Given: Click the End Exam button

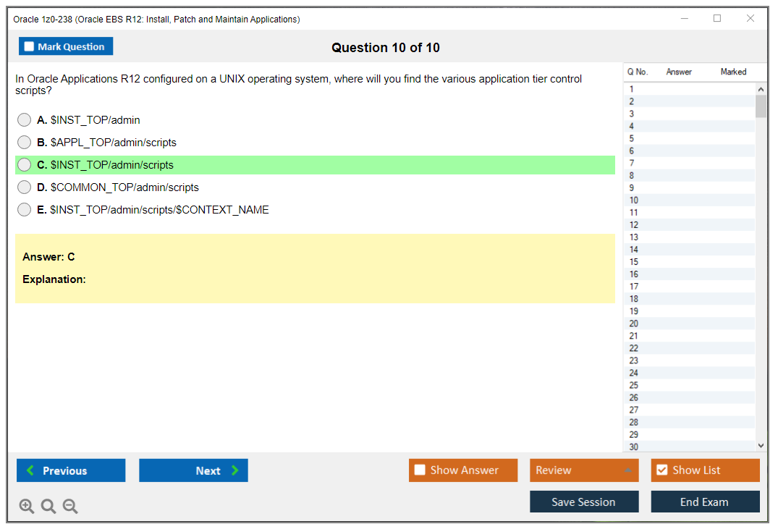Looking at the screenshot, I should click(705, 502).
